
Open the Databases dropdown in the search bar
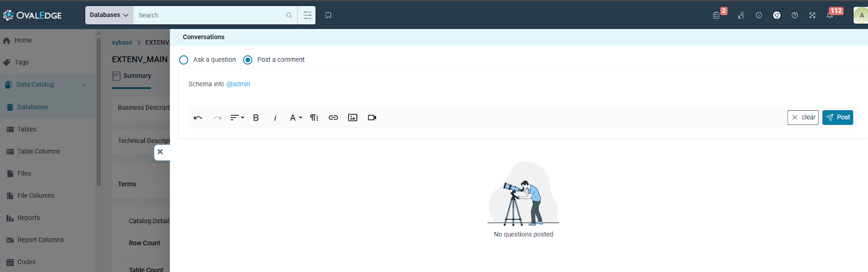pyautogui.click(x=109, y=15)
